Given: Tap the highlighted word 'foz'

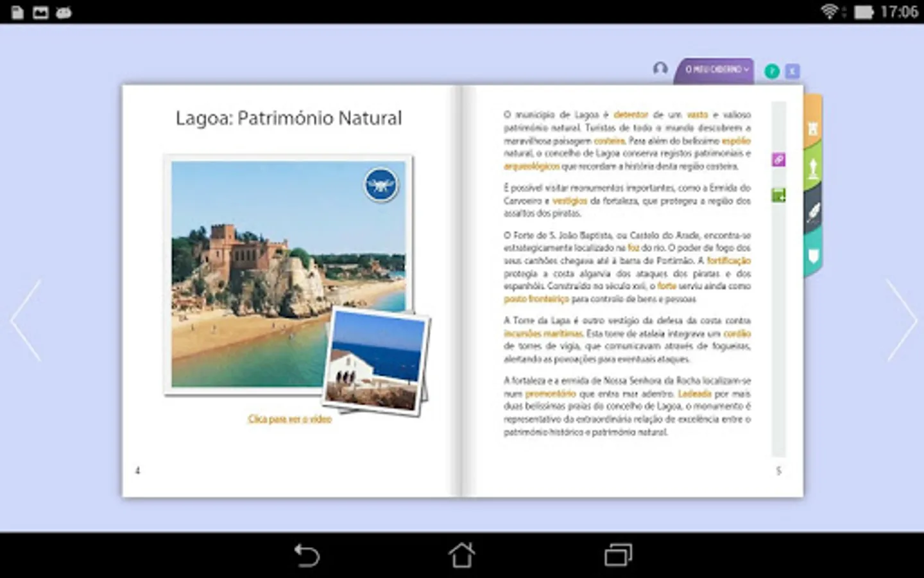Looking at the screenshot, I should [x=633, y=248].
